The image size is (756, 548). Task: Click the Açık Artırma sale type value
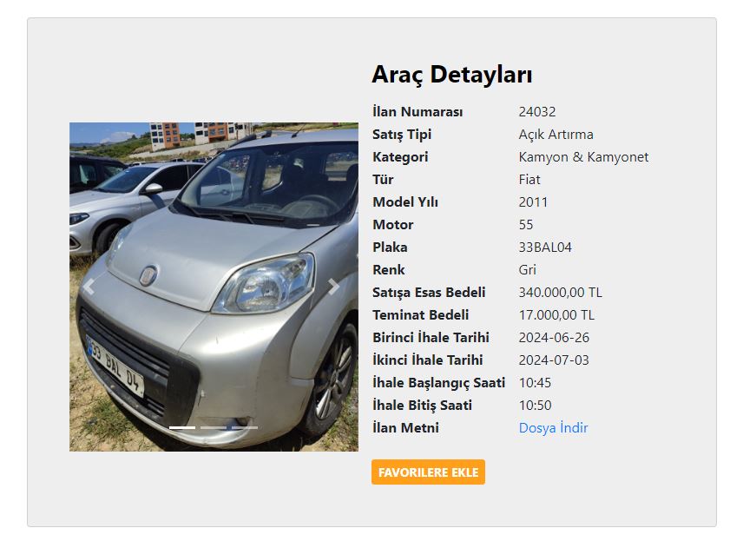point(555,135)
